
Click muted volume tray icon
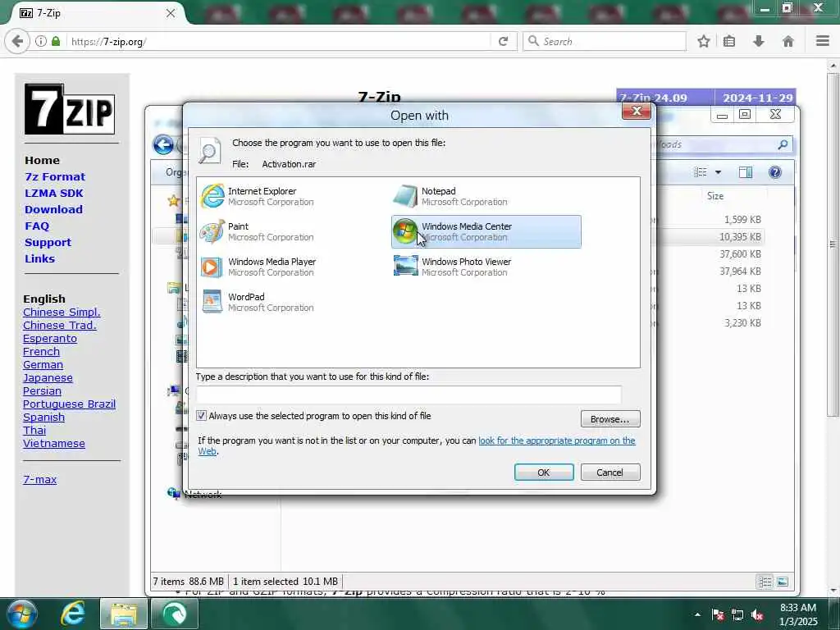(x=757, y=615)
